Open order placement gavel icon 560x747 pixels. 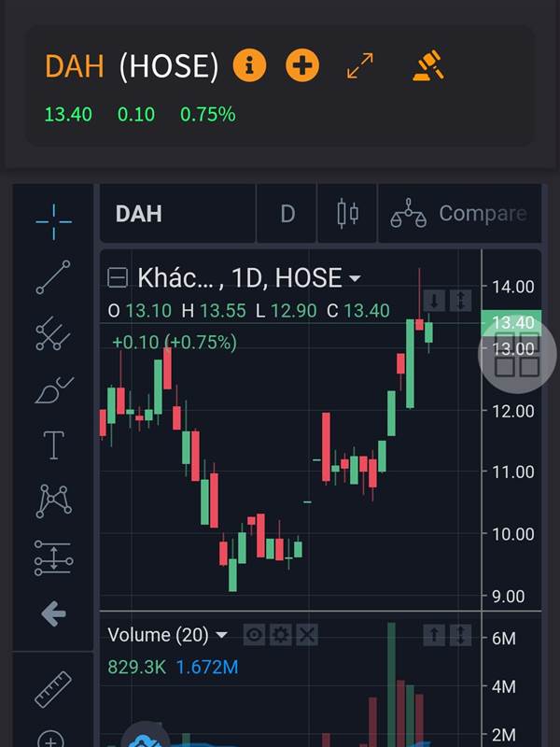[428, 64]
